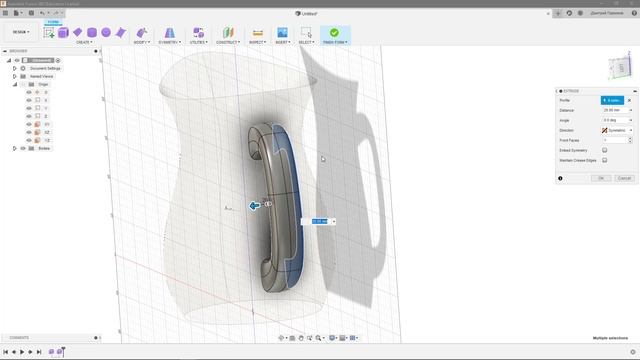640x360 pixels.
Task: Open the Modify menu
Action: tap(142, 42)
